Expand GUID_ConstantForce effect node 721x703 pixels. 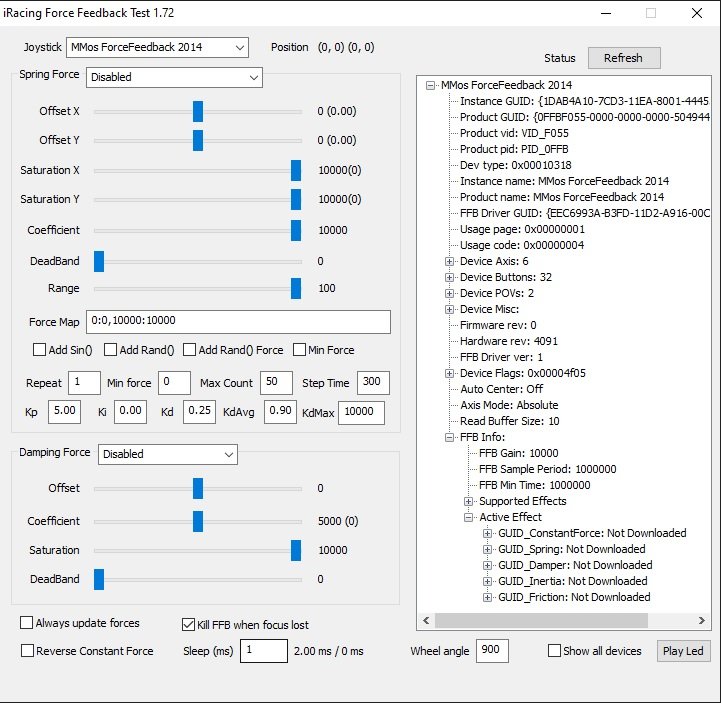488,533
